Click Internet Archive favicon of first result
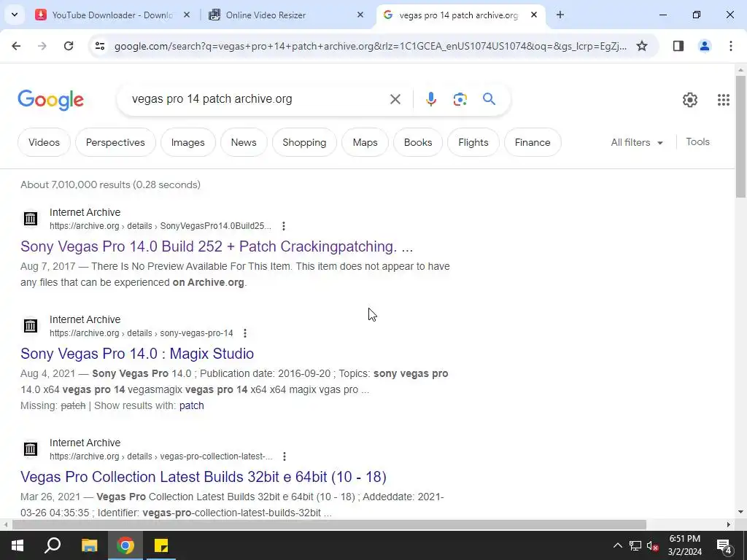Screen dimensions: 747x560 [31, 219]
